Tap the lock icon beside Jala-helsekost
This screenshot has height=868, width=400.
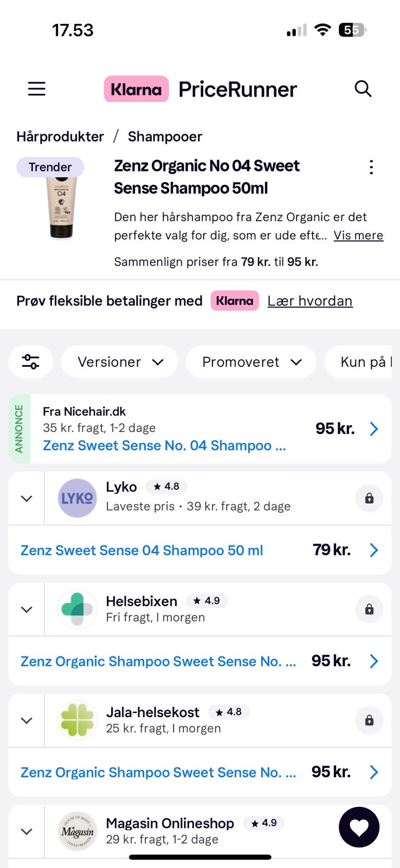click(x=369, y=720)
